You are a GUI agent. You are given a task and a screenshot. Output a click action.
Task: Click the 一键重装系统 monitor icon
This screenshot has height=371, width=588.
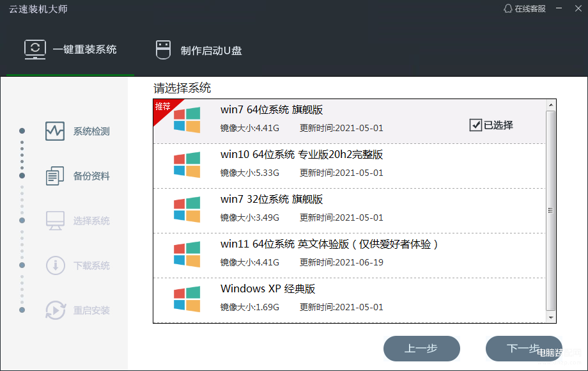point(35,49)
